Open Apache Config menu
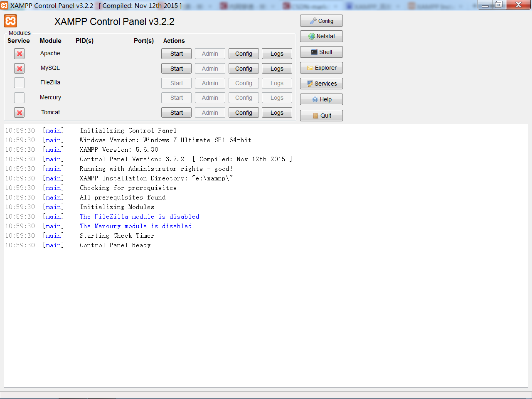 pos(244,54)
